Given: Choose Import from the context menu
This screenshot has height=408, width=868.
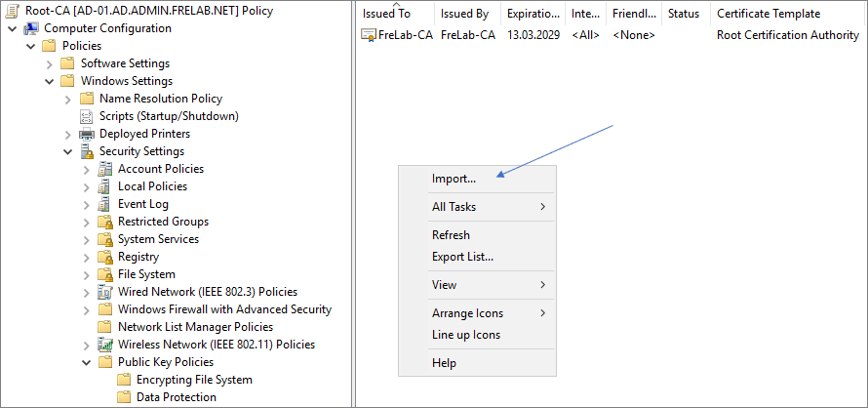Looking at the screenshot, I should 454,179.
